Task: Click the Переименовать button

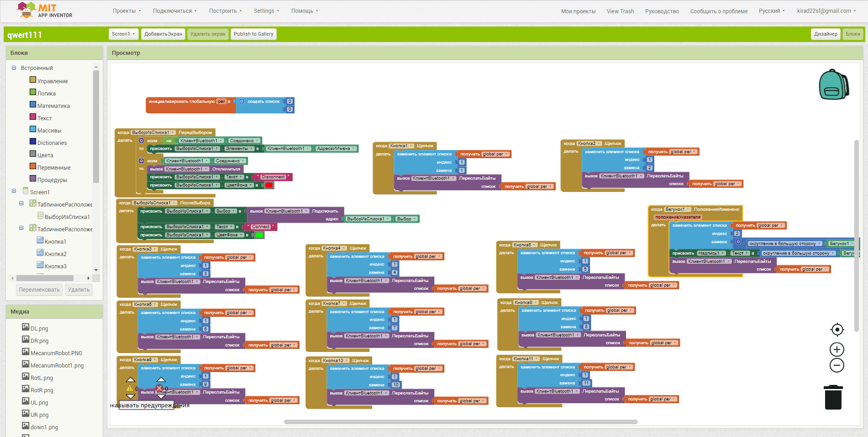Action: click(x=39, y=290)
